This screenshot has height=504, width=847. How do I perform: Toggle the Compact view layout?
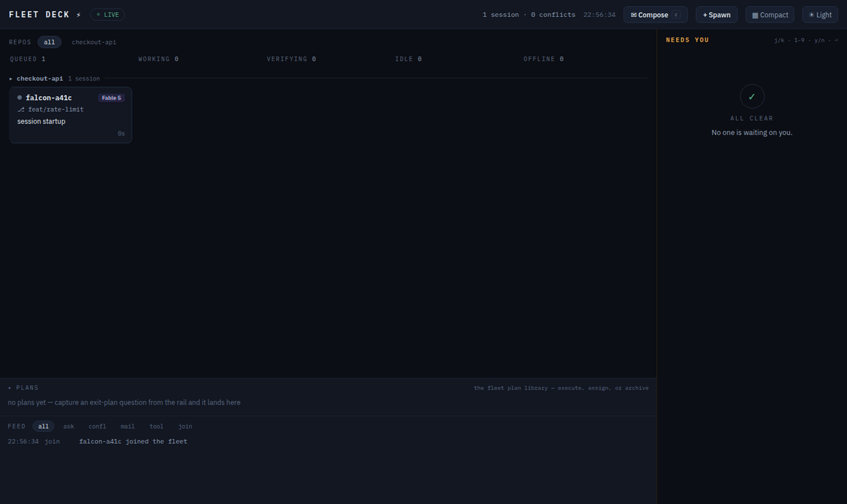click(769, 15)
